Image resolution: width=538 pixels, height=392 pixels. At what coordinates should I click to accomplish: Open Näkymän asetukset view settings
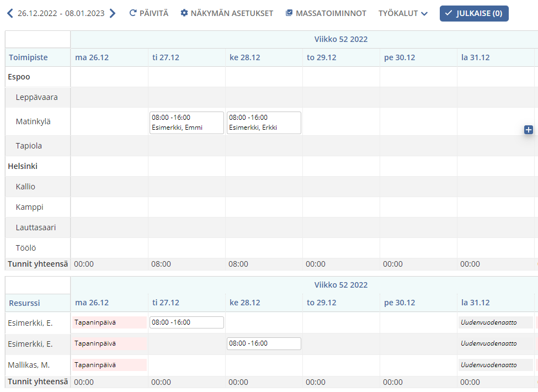[x=227, y=13]
